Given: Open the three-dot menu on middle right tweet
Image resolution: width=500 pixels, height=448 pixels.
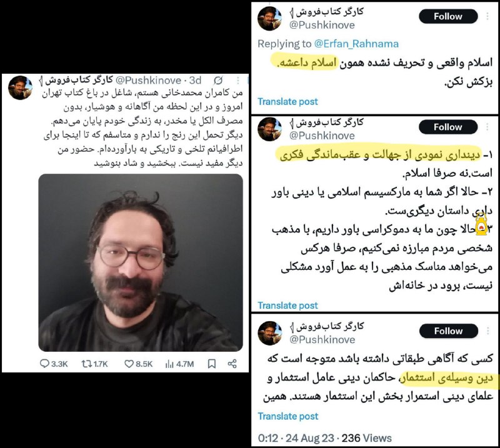Looking at the screenshot, I should pos(487,127).
